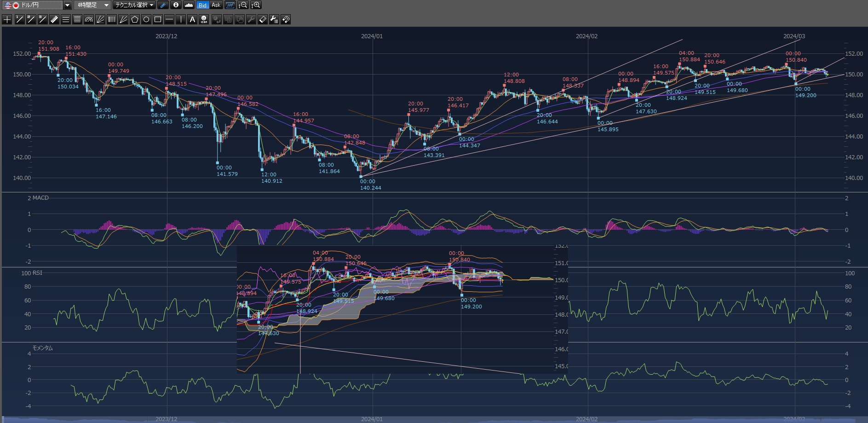Select the pentagon shape drawing tool
The image size is (868, 423).
point(135,19)
